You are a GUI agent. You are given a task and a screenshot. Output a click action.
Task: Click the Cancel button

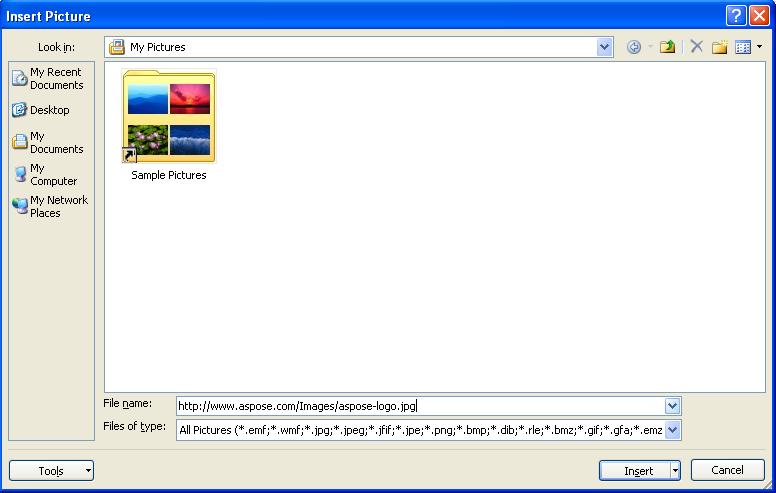pos(727,470)
